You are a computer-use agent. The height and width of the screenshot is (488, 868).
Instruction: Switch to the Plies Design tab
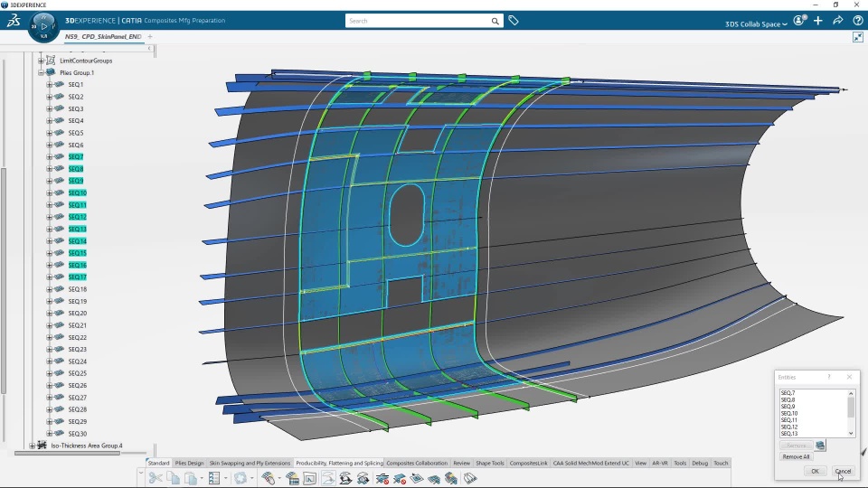coord(189,463)
